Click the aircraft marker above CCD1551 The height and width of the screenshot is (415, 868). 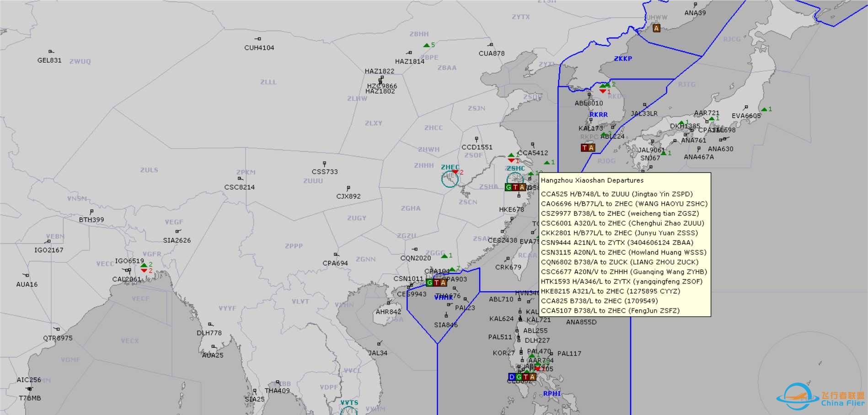click(x=477, y=138)
